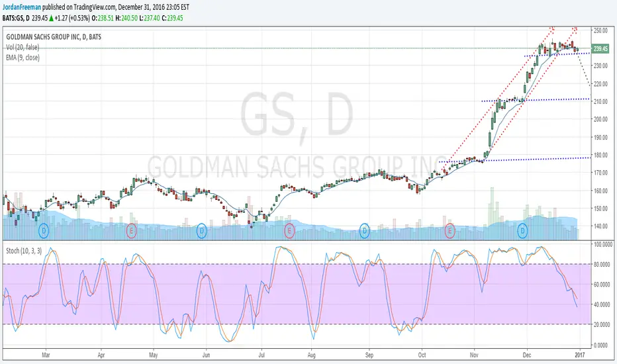Click the earnings E marker between Apr and May
Screen dimensions: 617x364
132,230
